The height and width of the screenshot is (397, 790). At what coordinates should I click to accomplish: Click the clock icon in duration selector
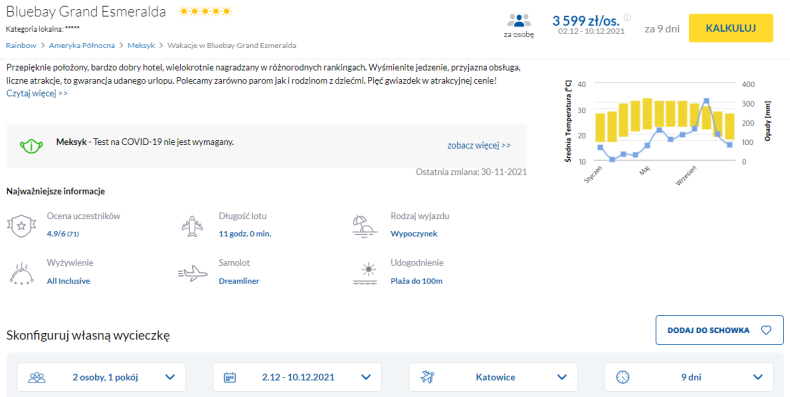pyautogui.click(x=623, y=377)
